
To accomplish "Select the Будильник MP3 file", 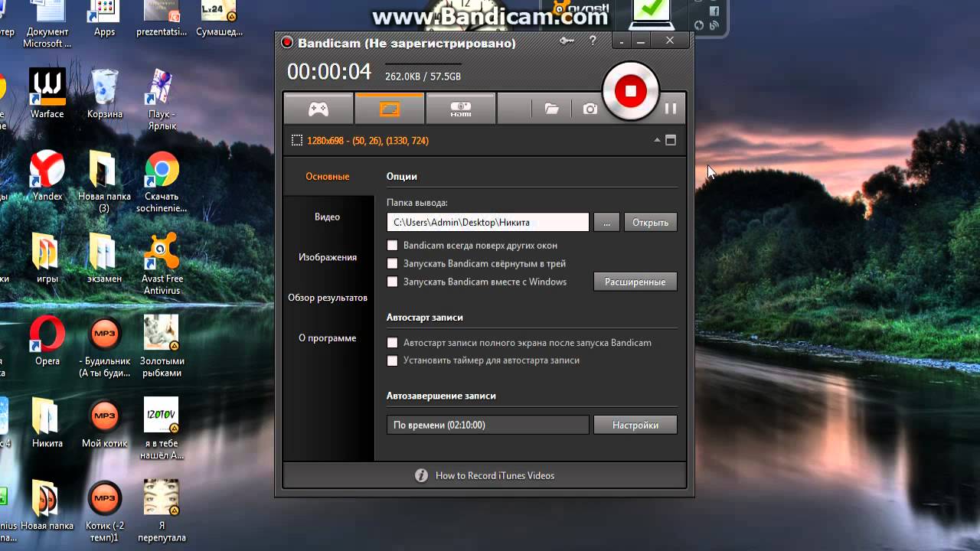I will [105, 347].
